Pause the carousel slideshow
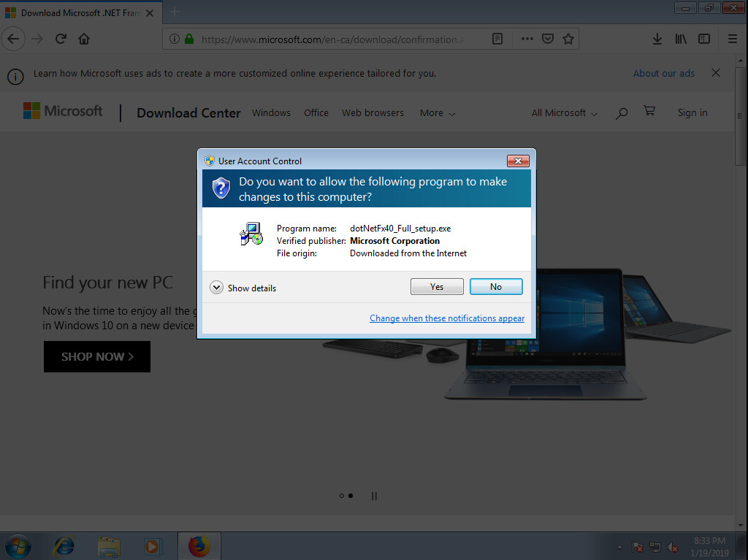748x560 pixels. [x=374, y=496]
